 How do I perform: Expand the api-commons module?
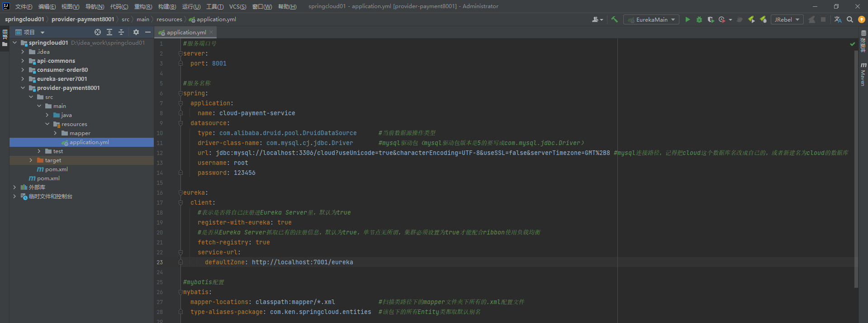click(23, 61)
